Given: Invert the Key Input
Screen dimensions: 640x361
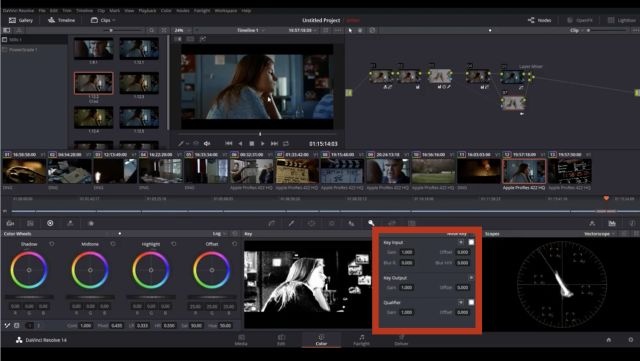Looking at the screenshot, I should click(x=461, y=242).
